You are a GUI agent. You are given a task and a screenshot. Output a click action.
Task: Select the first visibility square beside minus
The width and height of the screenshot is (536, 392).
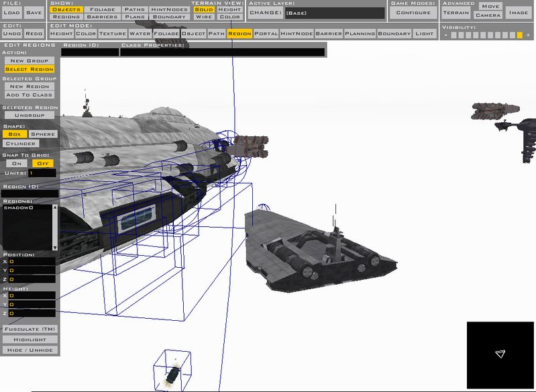click(453, 35)
